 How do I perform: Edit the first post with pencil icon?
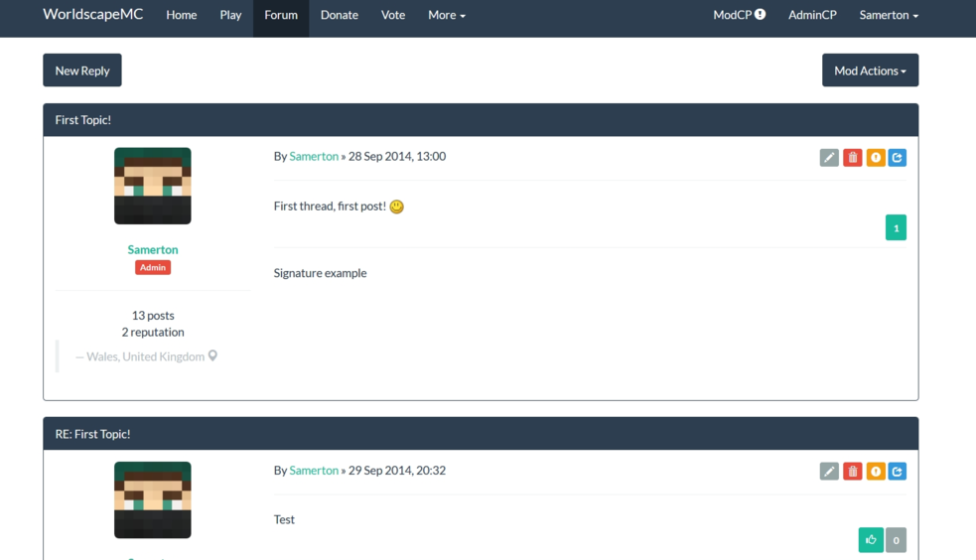pyautogui.click(x=829, y=158)
